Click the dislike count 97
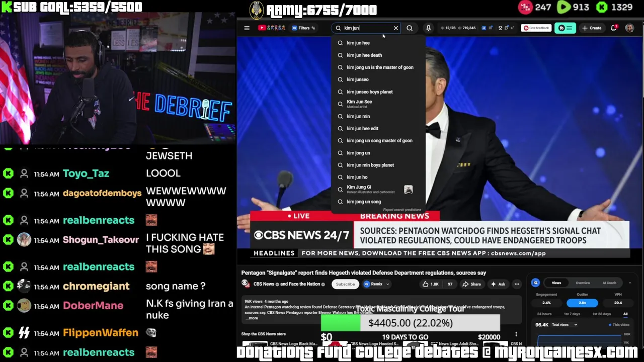 [x=450, y=284]
